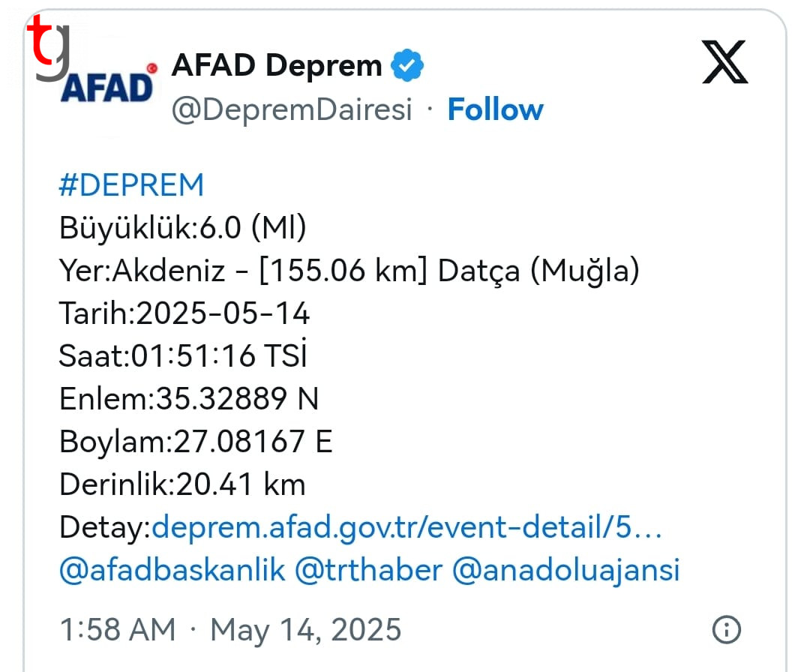Click the blue verified badge
Screen dimensions: 810x672
pos(407,65)
